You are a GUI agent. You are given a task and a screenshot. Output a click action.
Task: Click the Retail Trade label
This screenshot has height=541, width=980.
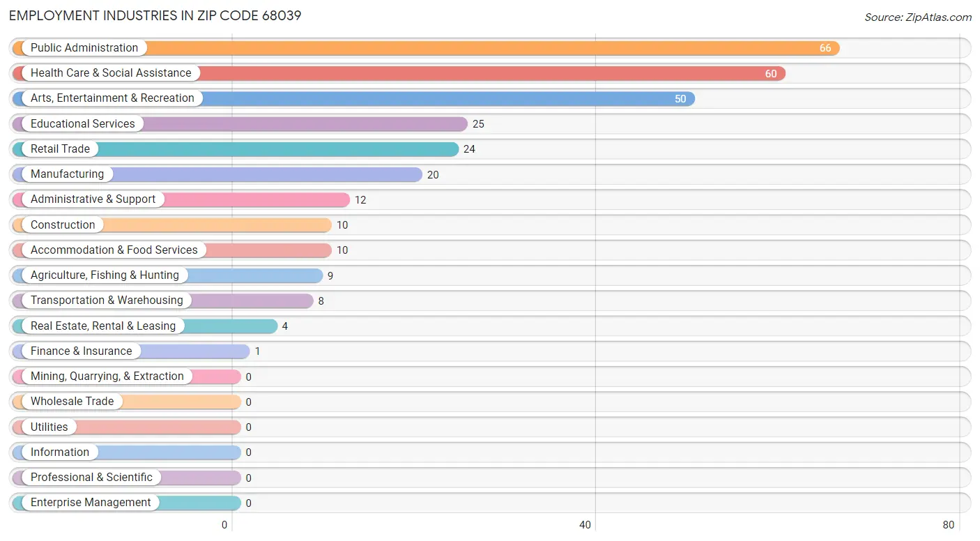[x=60, y=149]
